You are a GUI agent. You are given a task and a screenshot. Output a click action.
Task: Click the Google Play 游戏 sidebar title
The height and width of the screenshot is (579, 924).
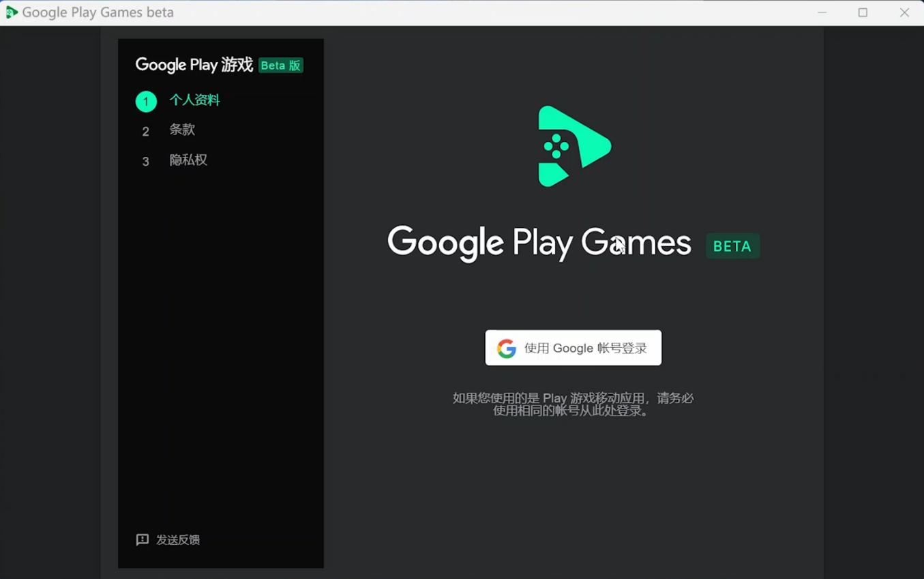coord(194,65)
